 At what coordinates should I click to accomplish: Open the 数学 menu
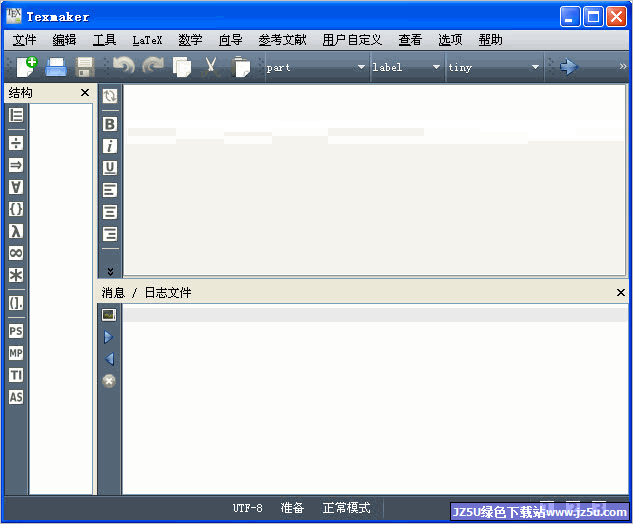pyautogui.click(x=190, y=40)
